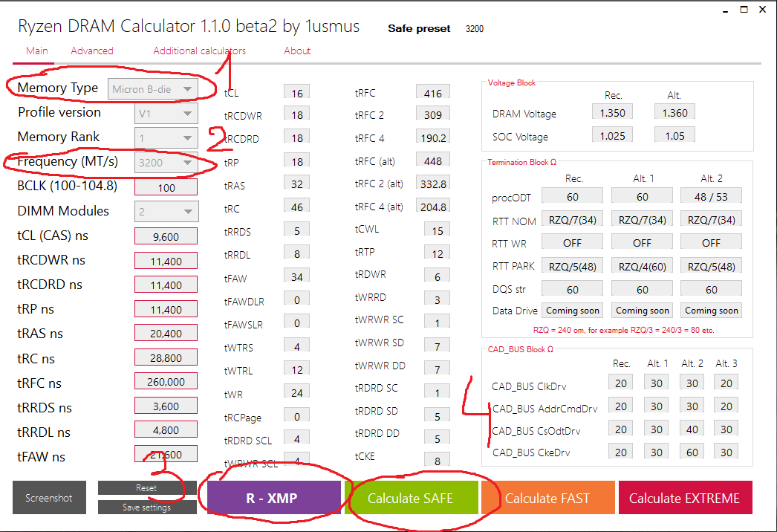
Task: Select the tRFC value 416
Action: pyautogui.click(x=432, y=93)
